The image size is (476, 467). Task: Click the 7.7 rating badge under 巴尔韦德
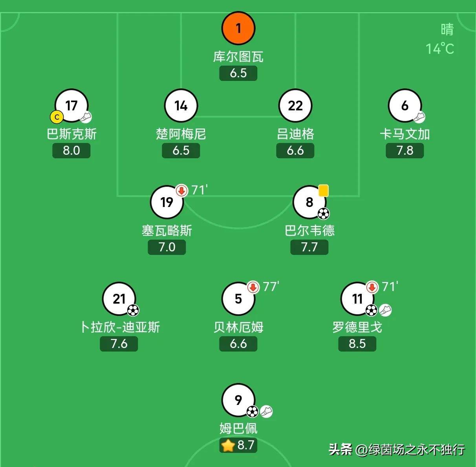point(309,247)
